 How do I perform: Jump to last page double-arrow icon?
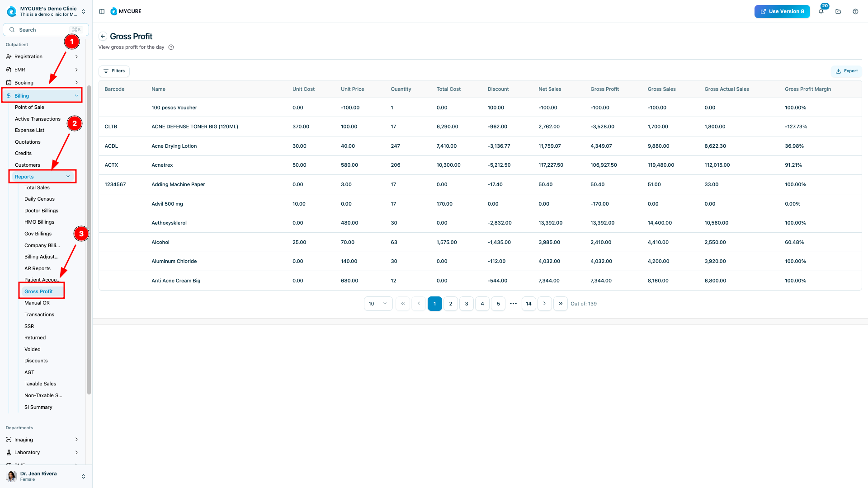click(x=561, y=304)
